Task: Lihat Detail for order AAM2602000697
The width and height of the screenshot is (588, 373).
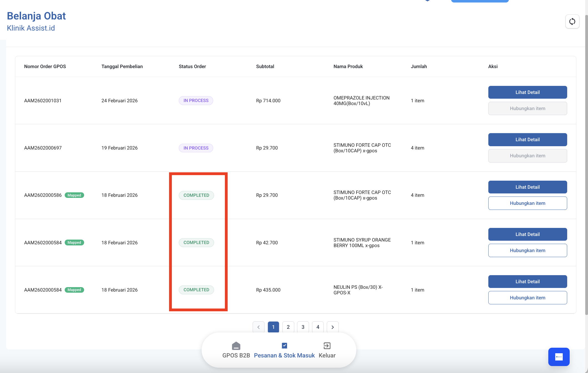Action: [527, 140]
